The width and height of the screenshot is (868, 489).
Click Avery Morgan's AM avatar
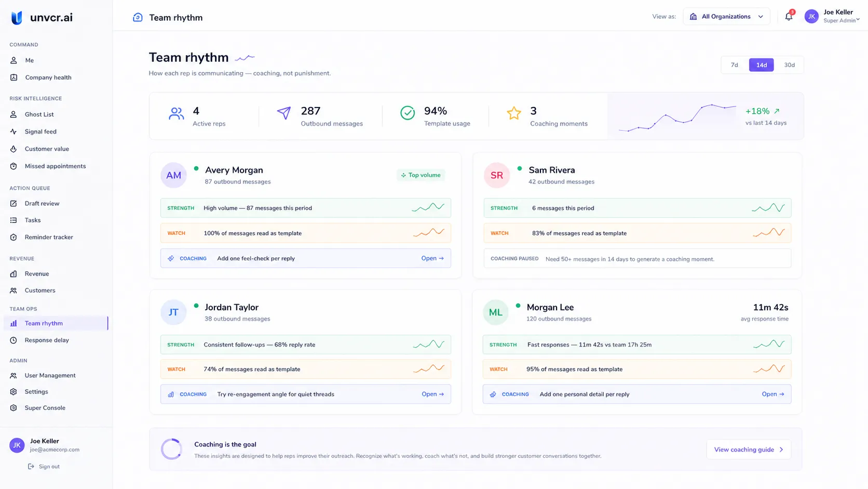coord(173,175)
